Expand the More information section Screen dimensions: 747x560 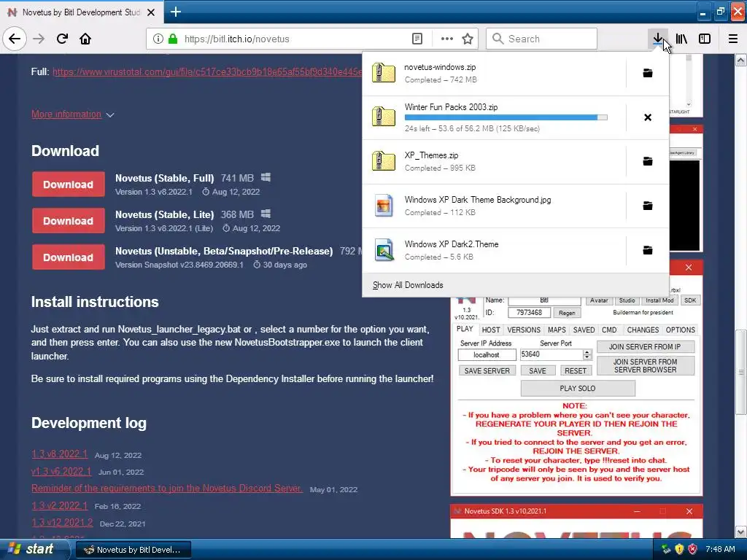pyautogui.click(x=73, y=114)
